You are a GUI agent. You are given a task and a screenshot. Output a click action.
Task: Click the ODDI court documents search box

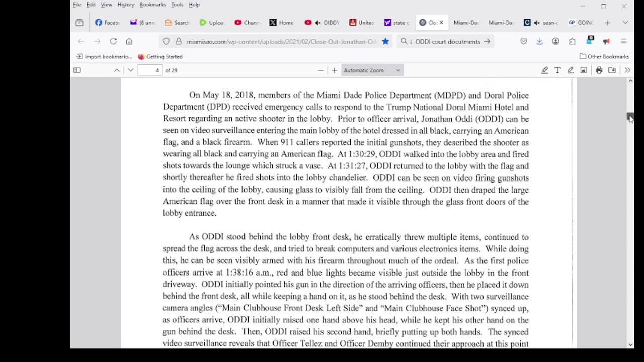[447, 42]
